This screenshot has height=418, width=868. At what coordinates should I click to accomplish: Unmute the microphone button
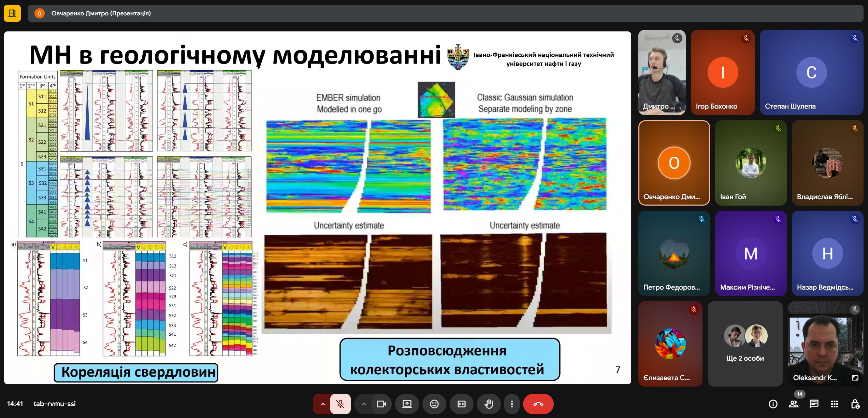(x=340, y=404)
